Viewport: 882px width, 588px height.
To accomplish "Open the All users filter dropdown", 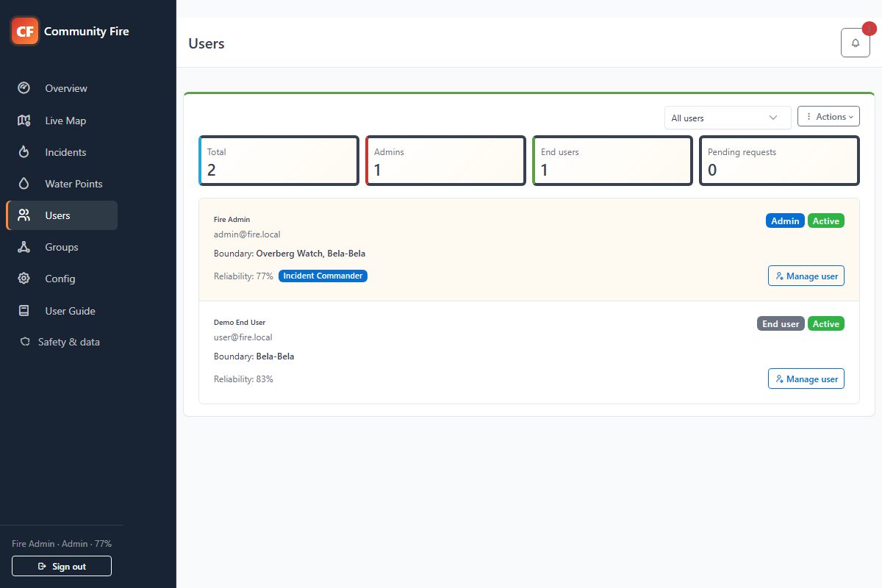I will (x=728, y=118).
